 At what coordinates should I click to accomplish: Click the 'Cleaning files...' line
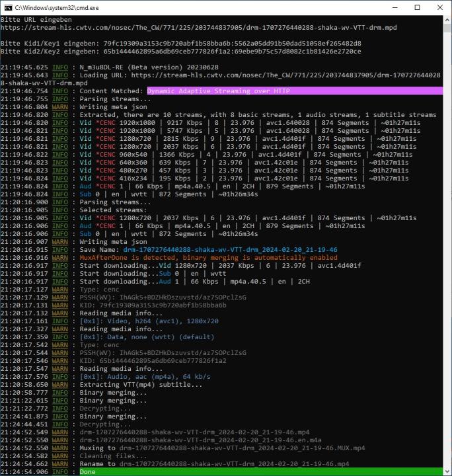pyautogui.click(x=74, y=456)
